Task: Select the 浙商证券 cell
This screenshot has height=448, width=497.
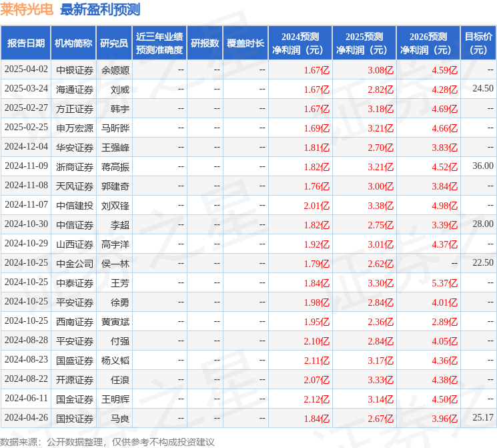Action: point(75,167)
